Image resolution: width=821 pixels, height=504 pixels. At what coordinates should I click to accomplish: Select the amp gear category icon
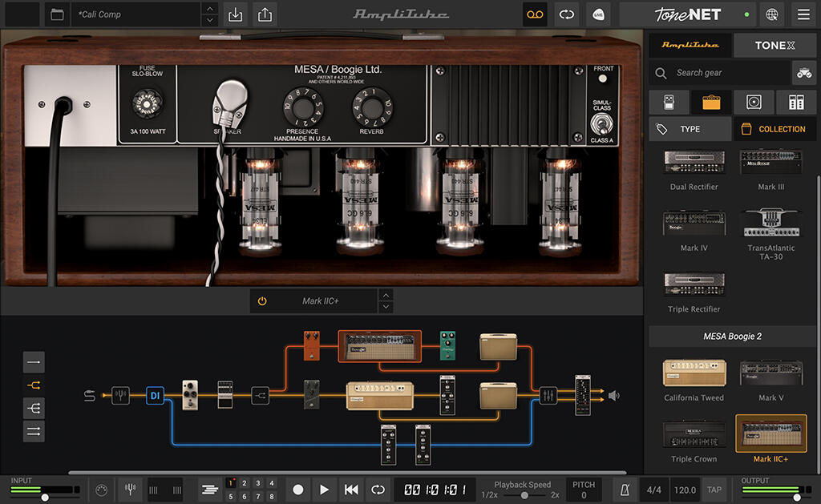click(710, 102)
